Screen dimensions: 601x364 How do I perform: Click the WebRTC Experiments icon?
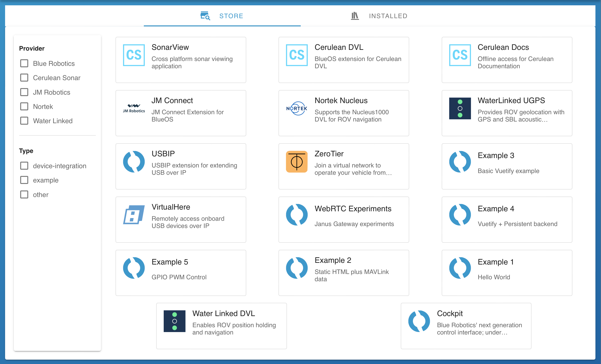(x=297, y=215)
